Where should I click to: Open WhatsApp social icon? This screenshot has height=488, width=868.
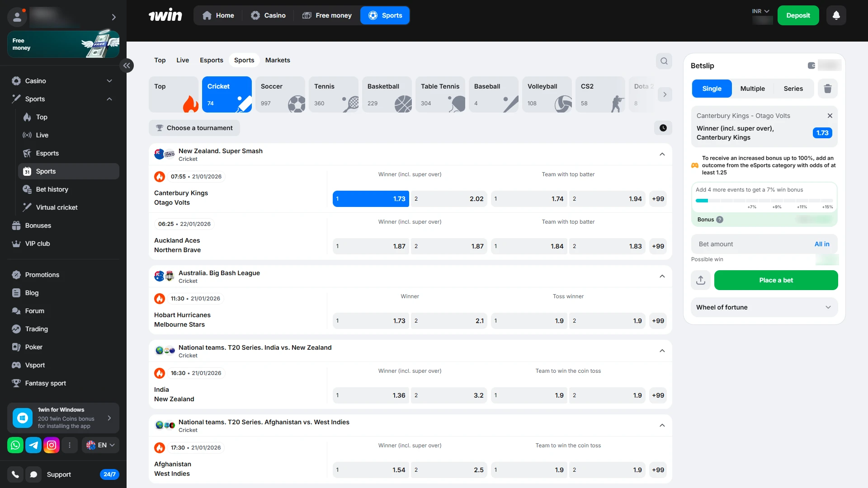[x=15, y=445]
